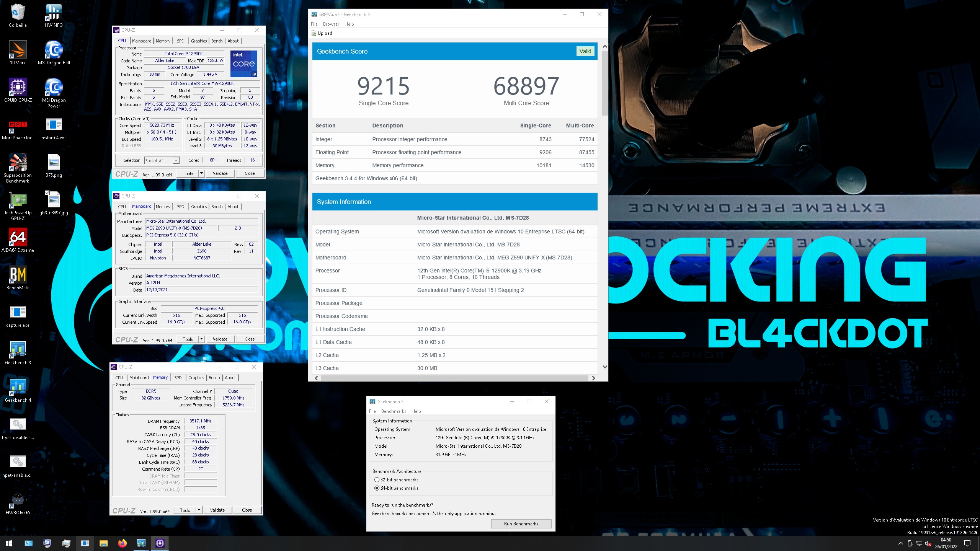Screen dimensions: 980x551
Task: Switch to SPD tab in top CPU-Z window
Action: pyautogui.click(x=181, y=41)
